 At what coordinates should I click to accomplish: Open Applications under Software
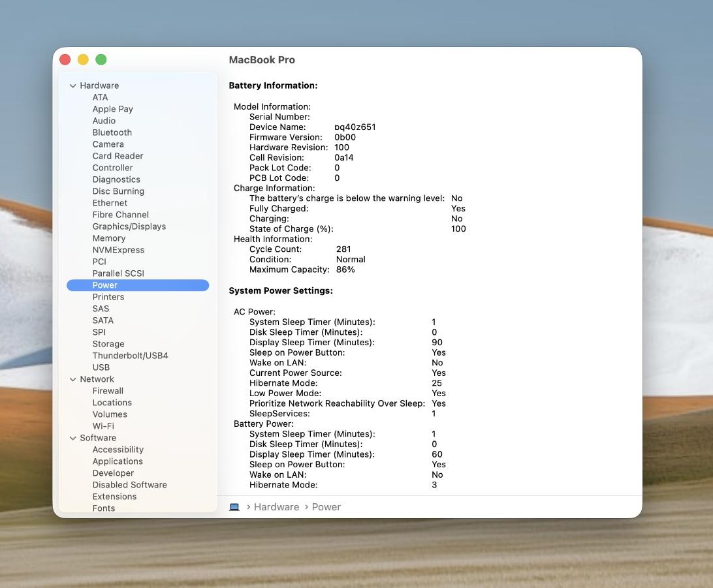(x=118, y=461)
